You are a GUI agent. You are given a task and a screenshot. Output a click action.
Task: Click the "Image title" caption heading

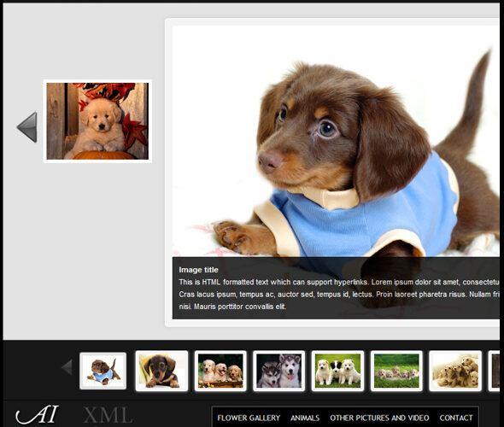pyautogui.click(x=198, y=270)
